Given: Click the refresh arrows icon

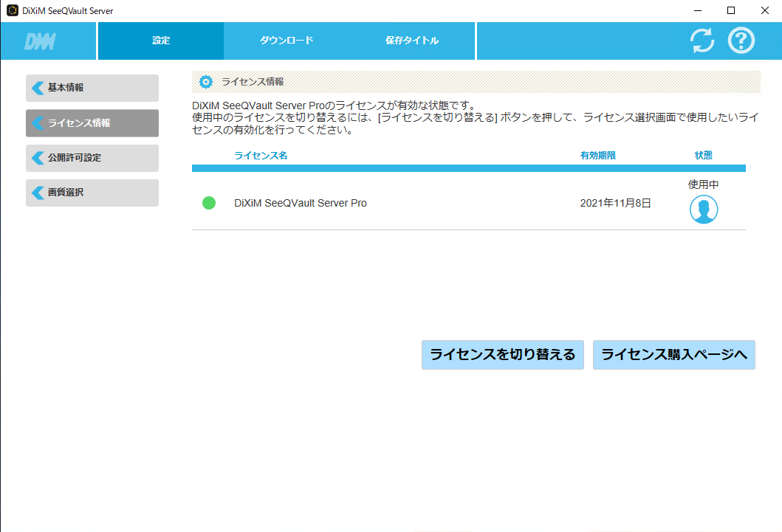Looking at the screenshot, I should pyautogui.click(x=702, y=41).
